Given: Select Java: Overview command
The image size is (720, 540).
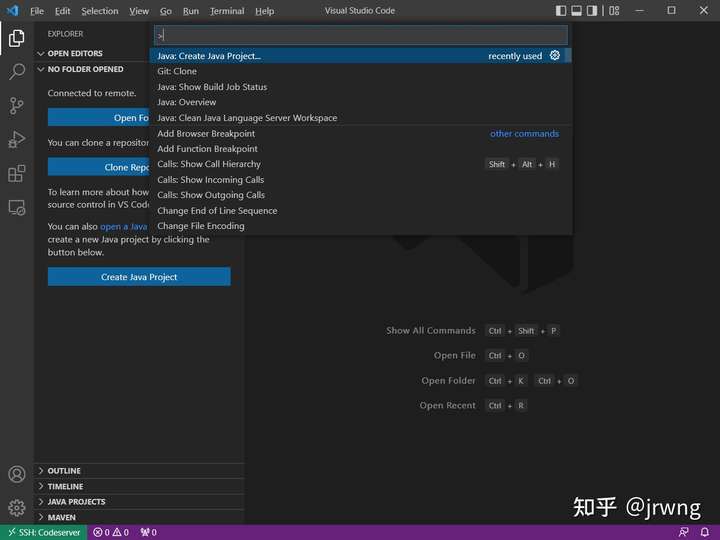Looking at the screenshot, I should point(359,102).
